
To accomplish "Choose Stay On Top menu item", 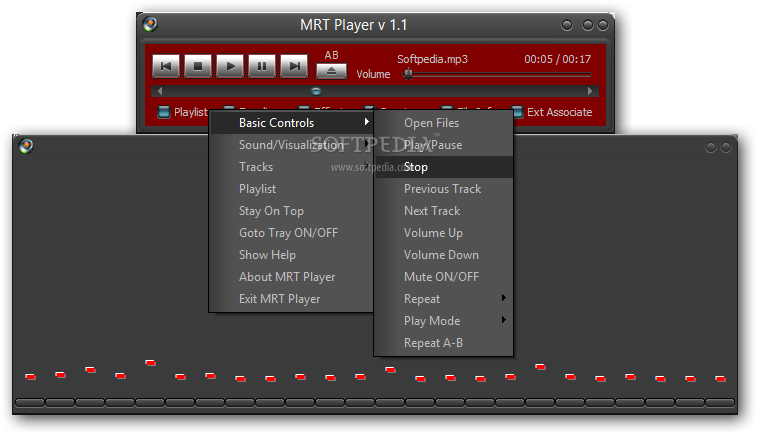I will click(291, 211).
